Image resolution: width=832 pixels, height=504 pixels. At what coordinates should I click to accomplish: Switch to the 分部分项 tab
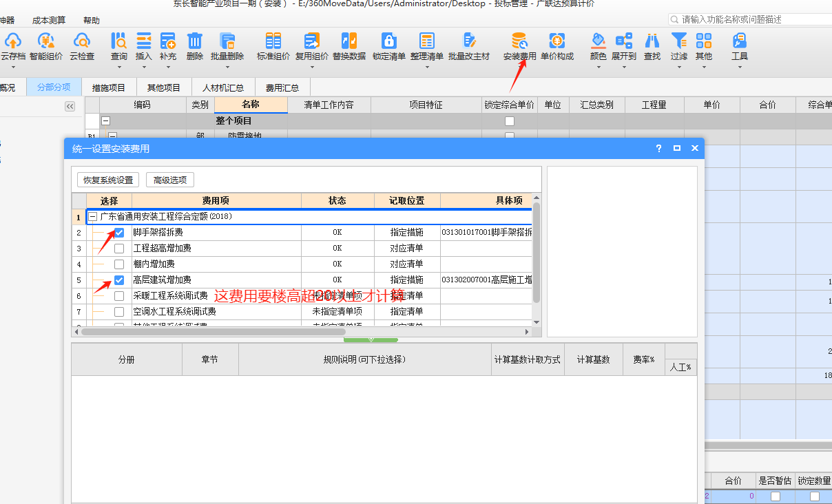(x=54, y=87)
